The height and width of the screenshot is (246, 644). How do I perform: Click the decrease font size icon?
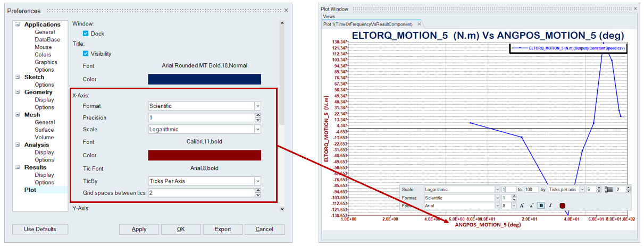(531, 205)
